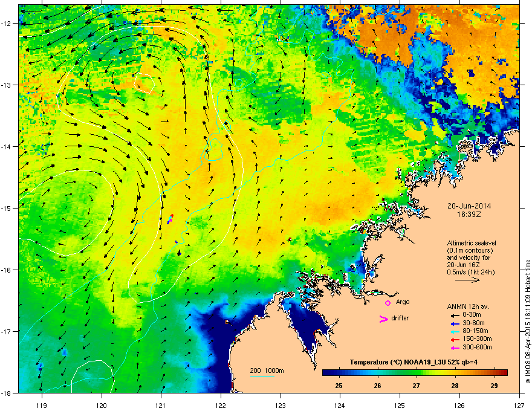This screenshot has width=532, height=411.
Task: Click the magenta Argo circle legend marker
Action: click(388, 303)
